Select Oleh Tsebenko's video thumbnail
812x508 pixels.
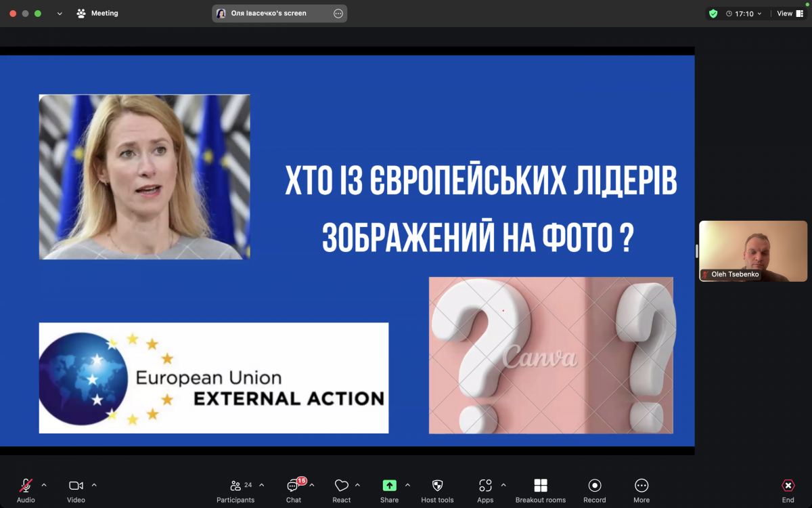click(x=752, y=251)
